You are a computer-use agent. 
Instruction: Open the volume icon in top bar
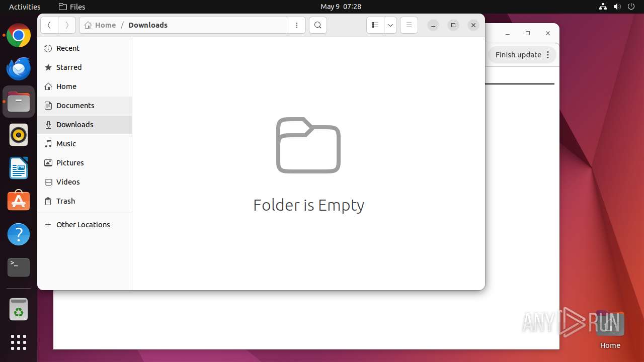[x=617, y=7]
